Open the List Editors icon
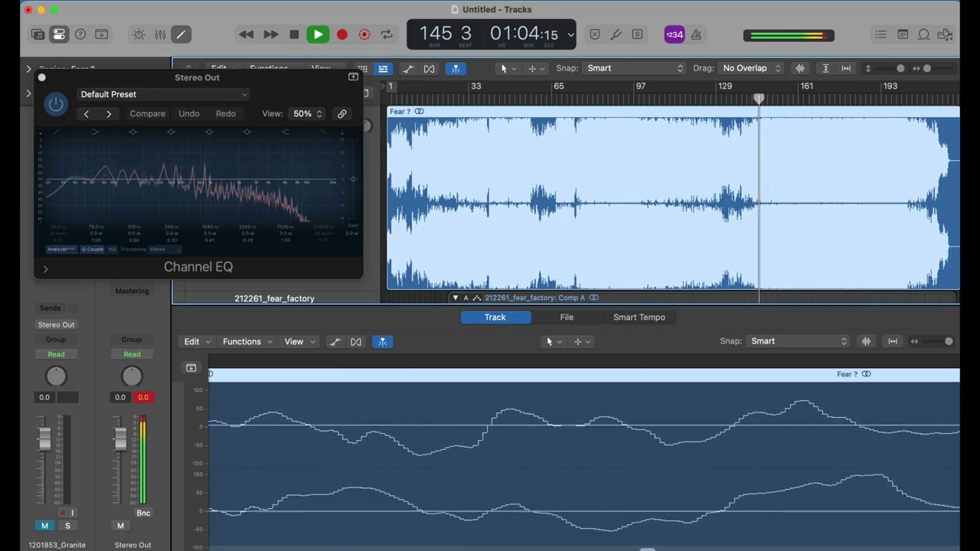This screenshot has height=551, width=980. pyautogui.click(x=881, y=34)
